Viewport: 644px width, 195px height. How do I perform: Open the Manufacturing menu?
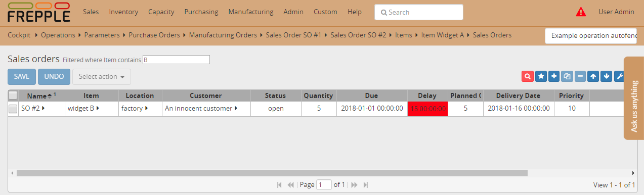tap(251, 12)
